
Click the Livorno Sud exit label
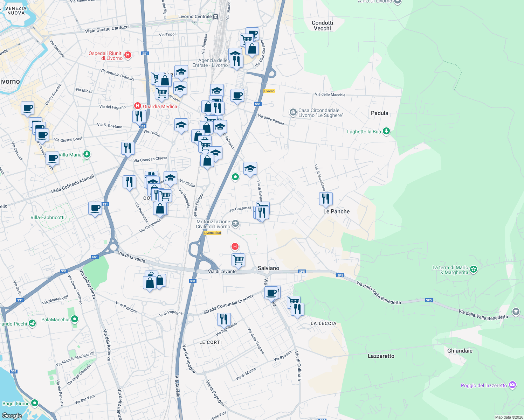213,232
